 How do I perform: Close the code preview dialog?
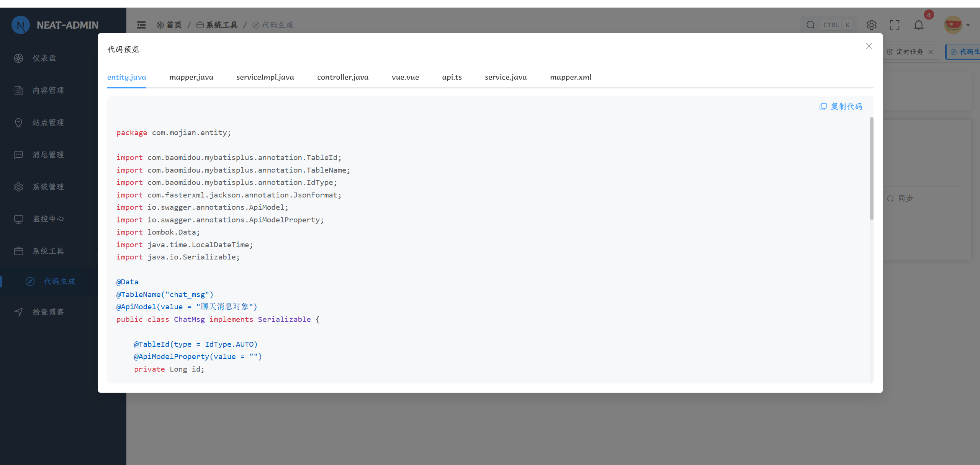click(869, 46)
